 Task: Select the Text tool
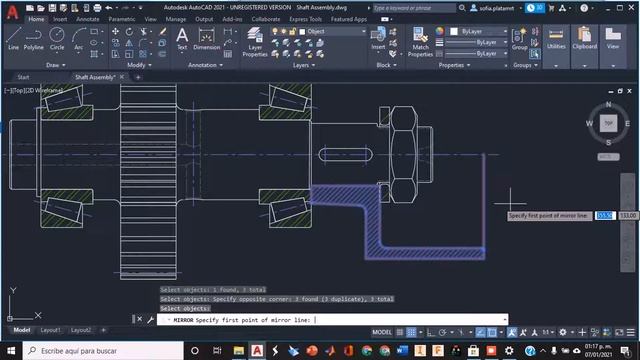(x=182, y=39)
